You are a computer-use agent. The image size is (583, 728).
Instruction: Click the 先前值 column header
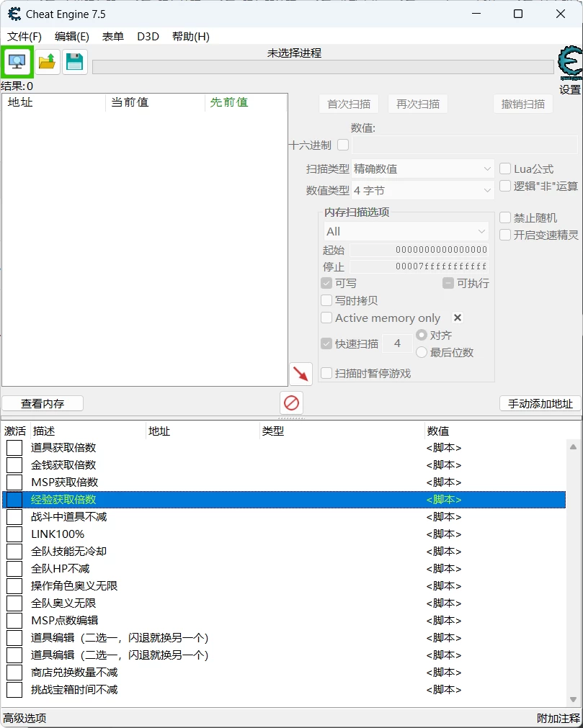point(245,102)
